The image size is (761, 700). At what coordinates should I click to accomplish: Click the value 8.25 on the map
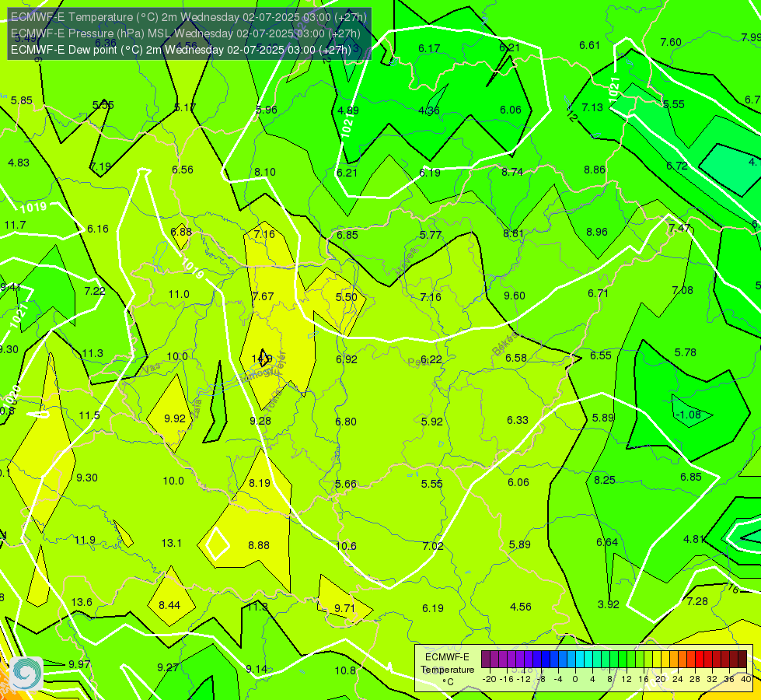605,480
